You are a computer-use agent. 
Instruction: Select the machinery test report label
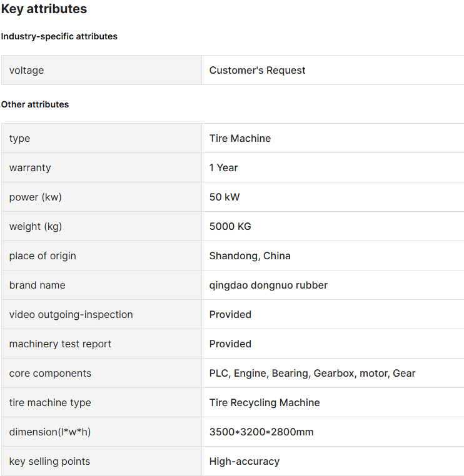tap(60, 344)
